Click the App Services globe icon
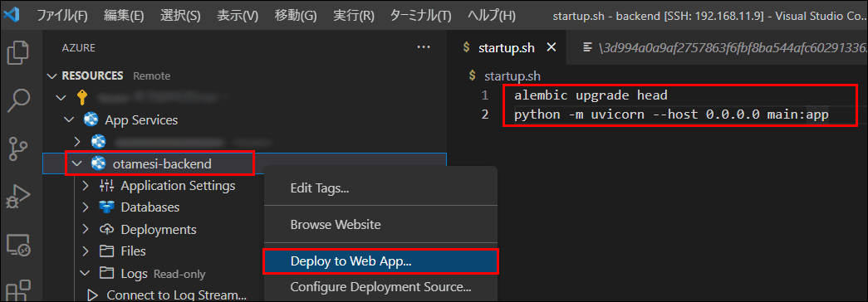 (91, 119)
